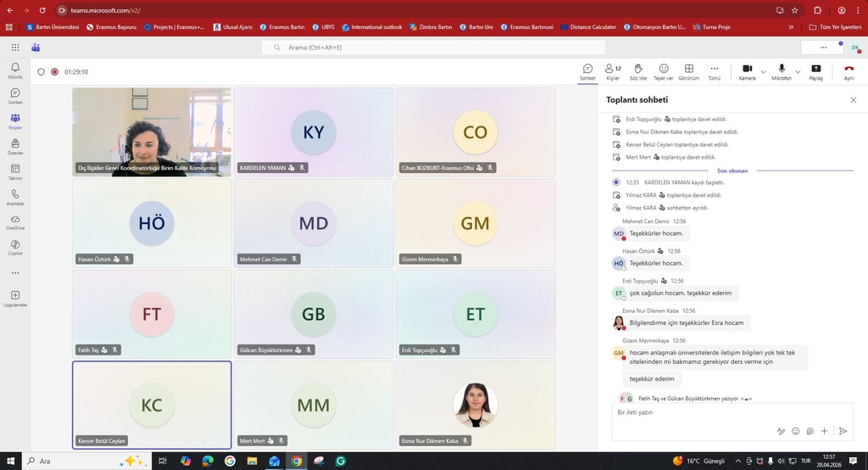Click emoji icon in message box
The image size is (868, 470).
(795, 431)
